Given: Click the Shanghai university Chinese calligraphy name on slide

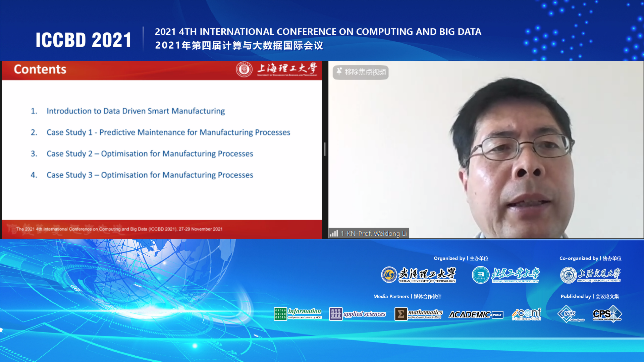Looking at the screenshot, I should 287,68.
